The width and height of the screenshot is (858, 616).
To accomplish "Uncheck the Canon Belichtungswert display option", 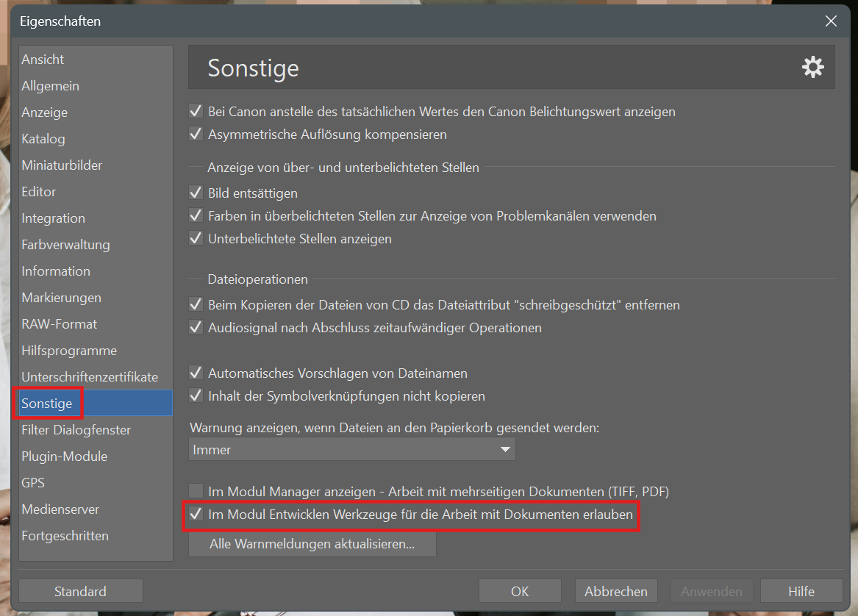I will pyautogui.click(x=196, y=112).
